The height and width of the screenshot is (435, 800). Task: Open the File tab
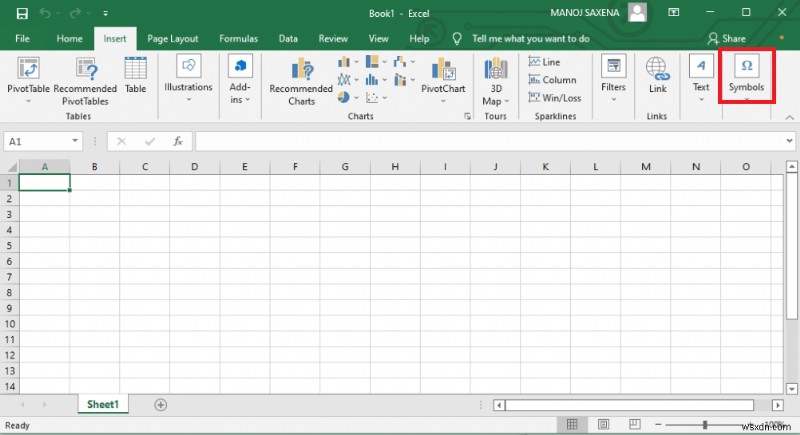(22, 38)
